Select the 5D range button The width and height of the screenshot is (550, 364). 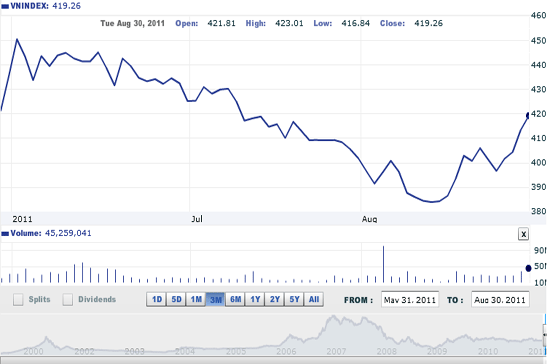(x=176, y=299)
